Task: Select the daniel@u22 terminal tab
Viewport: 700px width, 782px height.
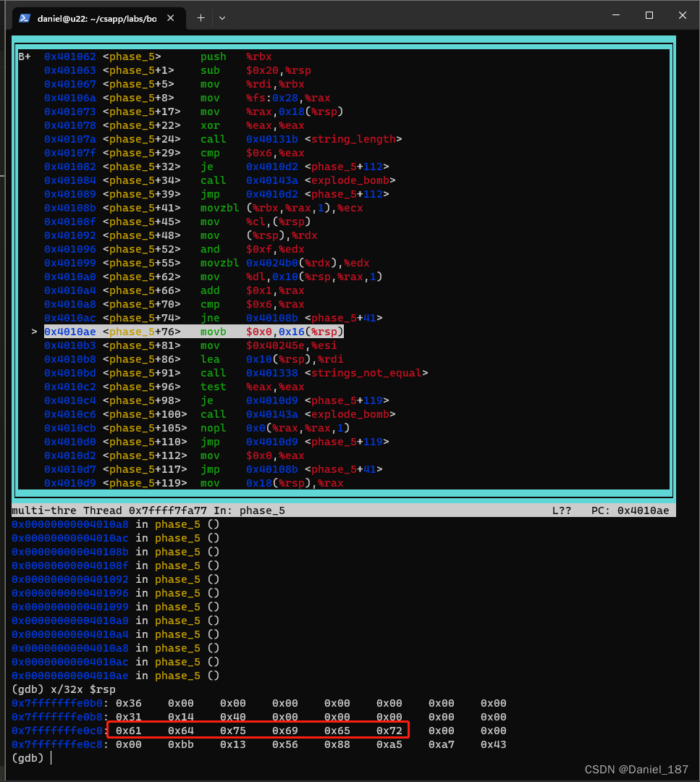Action: coord(97,18)
